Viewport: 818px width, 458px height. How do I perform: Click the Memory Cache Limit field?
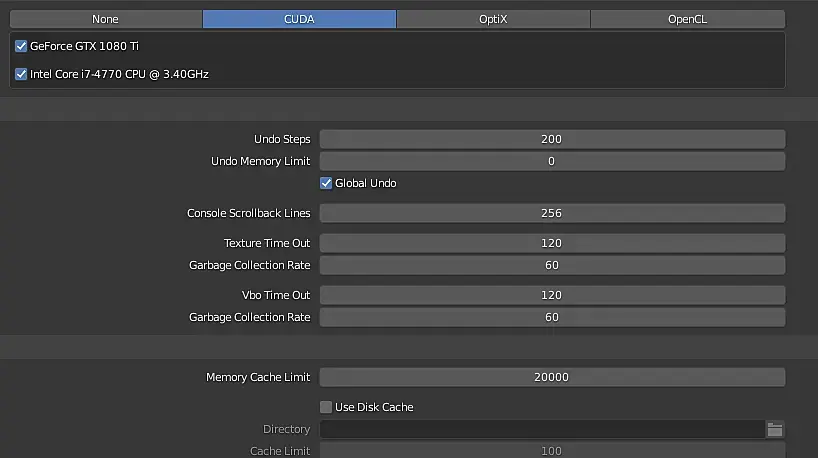point(551,377)
